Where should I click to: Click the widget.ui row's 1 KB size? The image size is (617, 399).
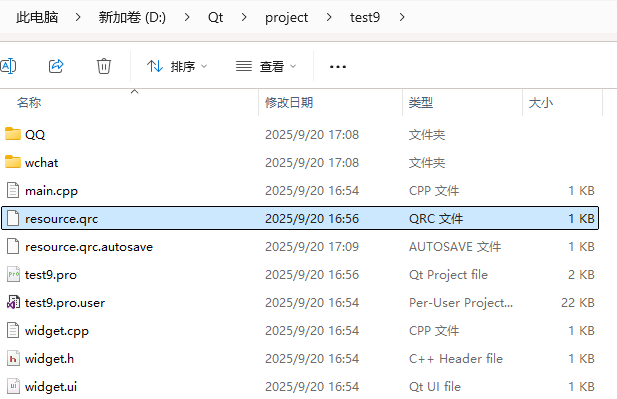point(581,387)
